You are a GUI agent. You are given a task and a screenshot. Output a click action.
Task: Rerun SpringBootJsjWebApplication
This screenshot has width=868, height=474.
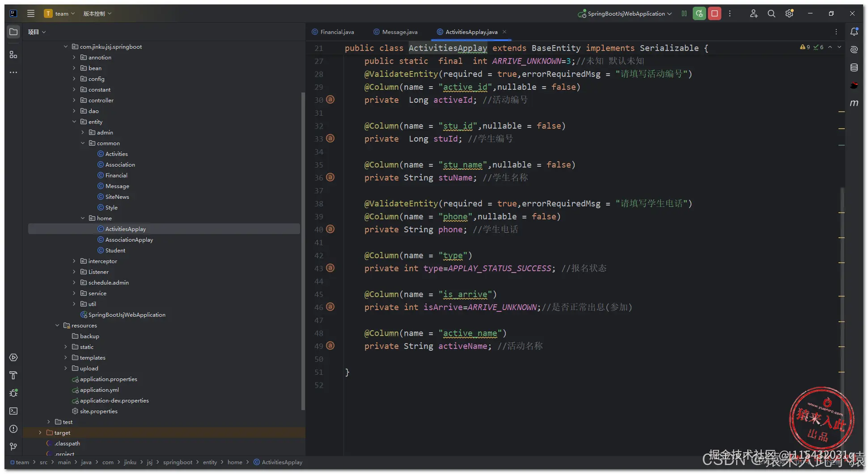point(699,13)
